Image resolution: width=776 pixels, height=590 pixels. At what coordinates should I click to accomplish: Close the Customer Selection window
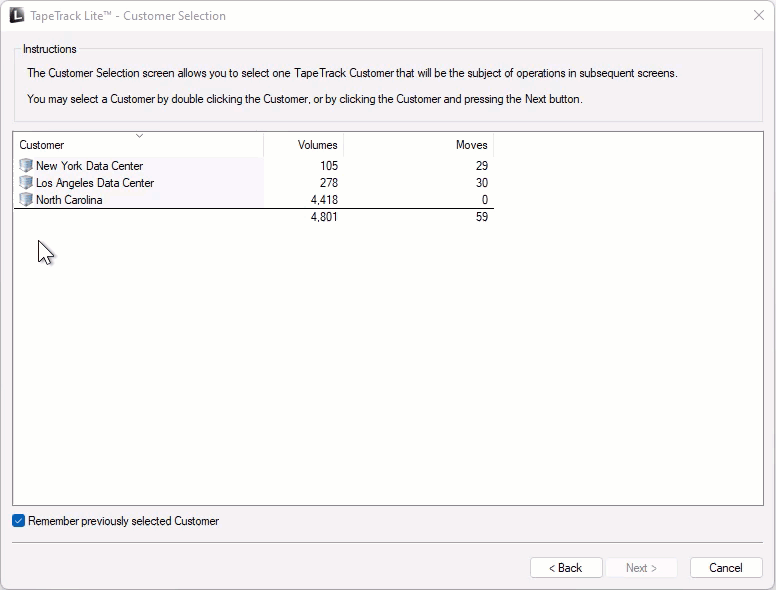(759, 15)
